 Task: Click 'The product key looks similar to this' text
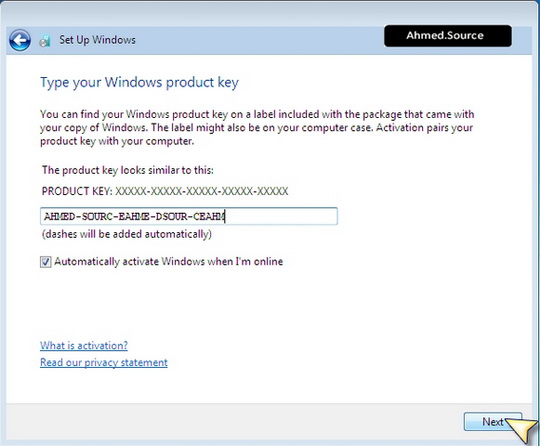coord(128,170)
